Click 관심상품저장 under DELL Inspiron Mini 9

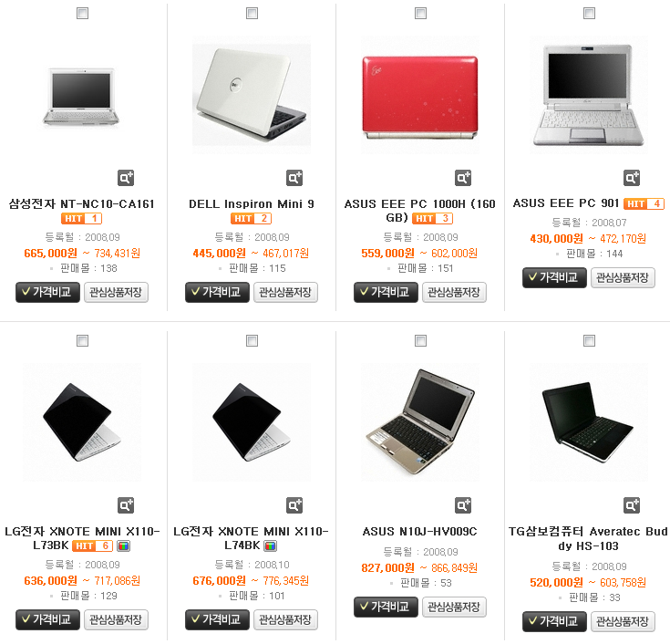point(285,293)
